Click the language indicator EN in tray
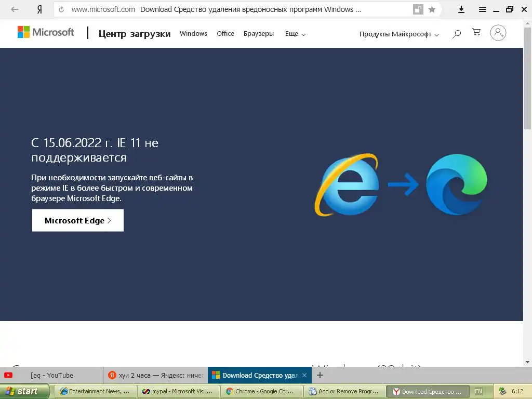The image size is (532, 399). [478, 391]
